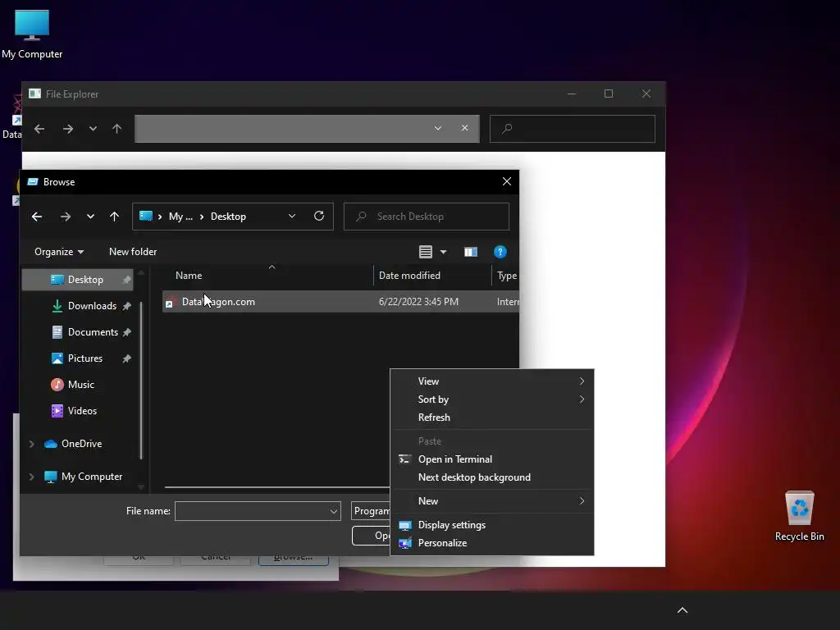Select the DataDragon.com shortcut file

click(x=340, y=302)
